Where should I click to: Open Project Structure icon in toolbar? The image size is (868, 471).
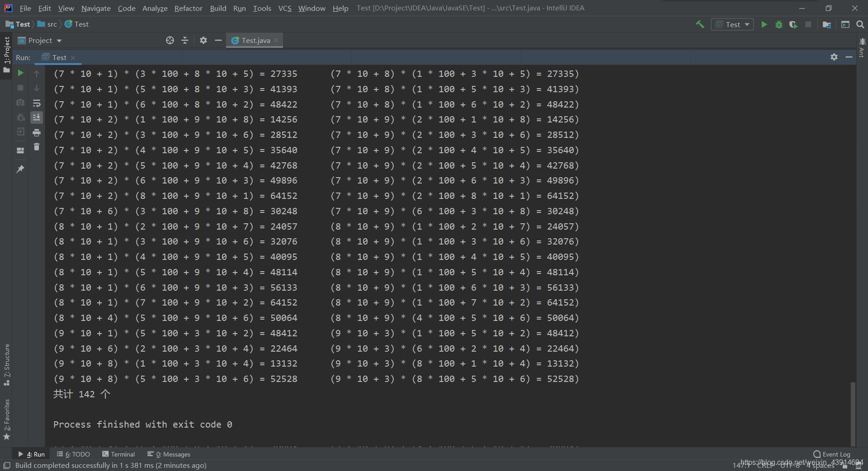click(827, 24)
